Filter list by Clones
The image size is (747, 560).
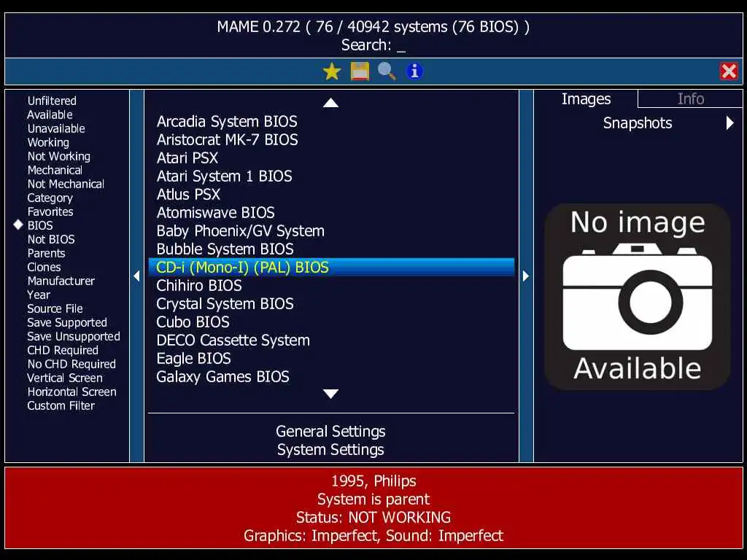click(x=44, y=267)
